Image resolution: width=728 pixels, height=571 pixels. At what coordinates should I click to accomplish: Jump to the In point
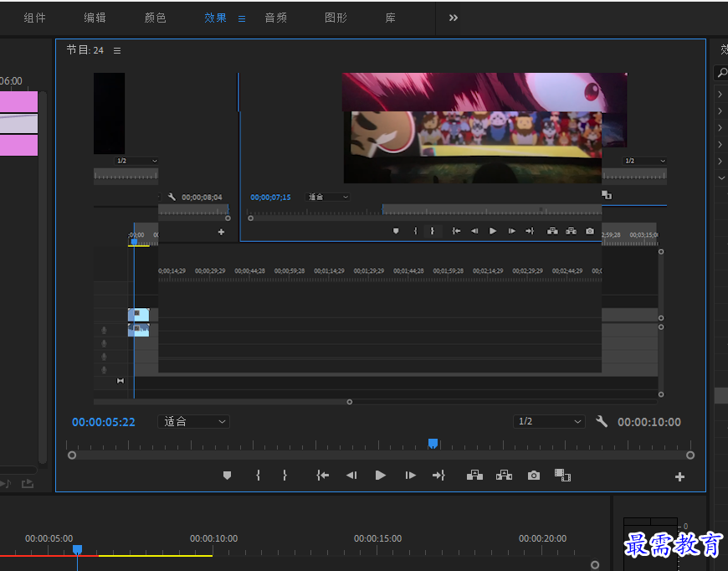coord(323,476)
